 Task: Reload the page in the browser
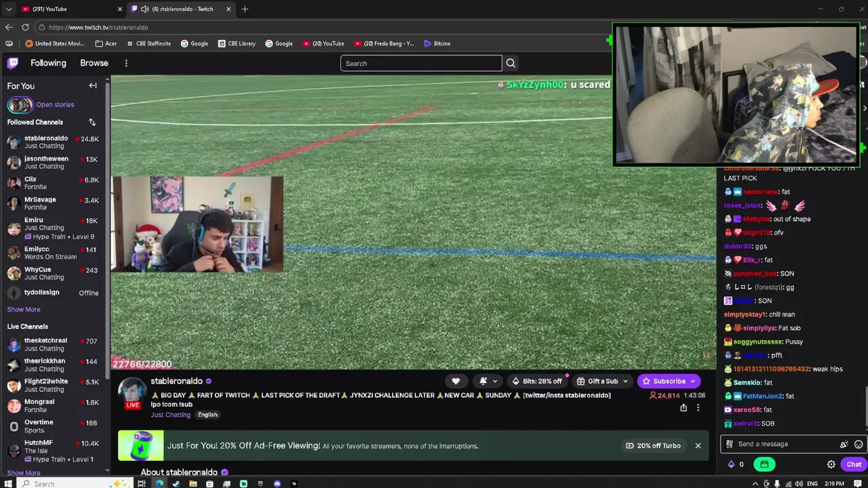point(25,27)
